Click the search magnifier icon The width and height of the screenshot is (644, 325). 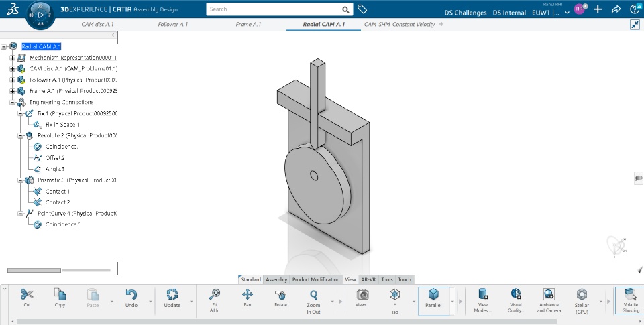click(x=346, y=9)
